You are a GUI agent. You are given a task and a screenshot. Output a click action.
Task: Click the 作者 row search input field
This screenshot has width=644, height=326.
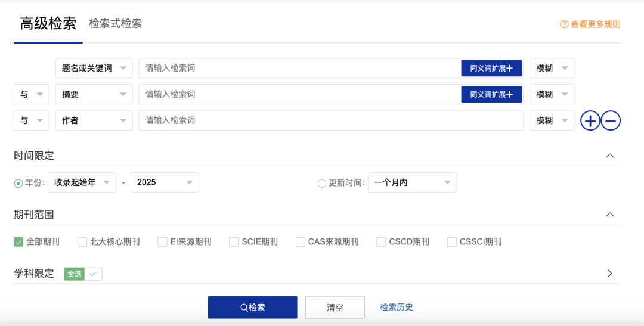pos(331,120)
